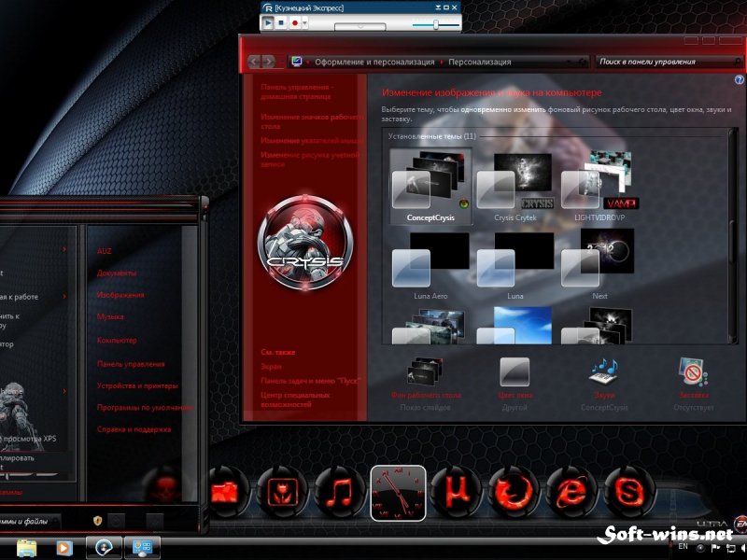Open 'Музыка' in Start menu

point(110,316)
